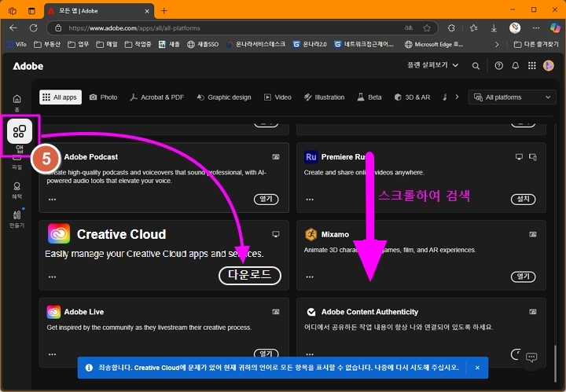Click the read aloud icon in address bar
This screenshot has height=392, width=566.
pyautogui.click(x=409, y=28)
